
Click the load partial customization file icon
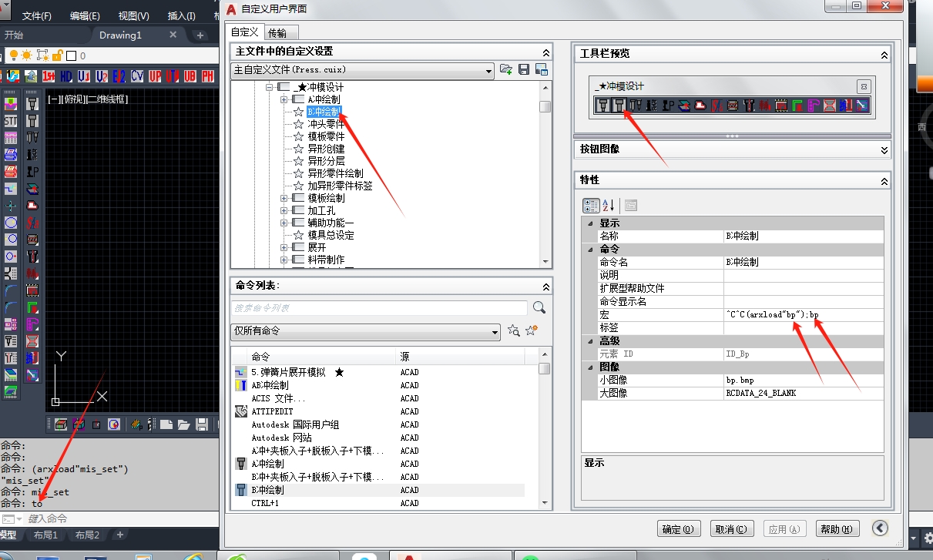(506, 69)
